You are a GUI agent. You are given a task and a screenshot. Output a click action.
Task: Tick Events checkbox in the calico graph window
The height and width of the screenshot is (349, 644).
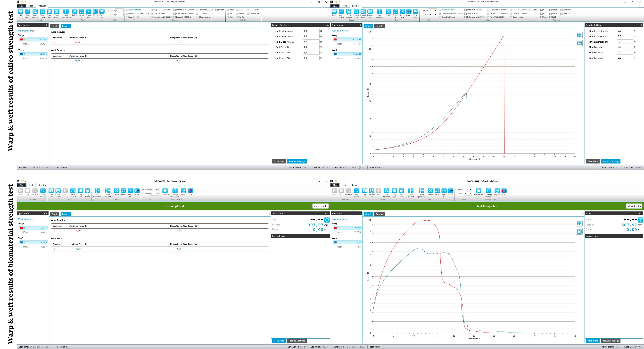coord(530,10)
